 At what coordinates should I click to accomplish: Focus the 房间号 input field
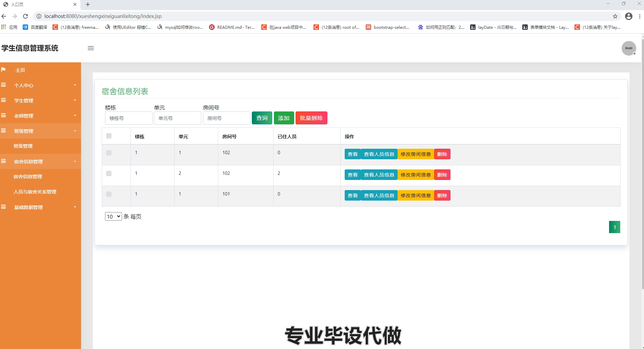[226, 118]
